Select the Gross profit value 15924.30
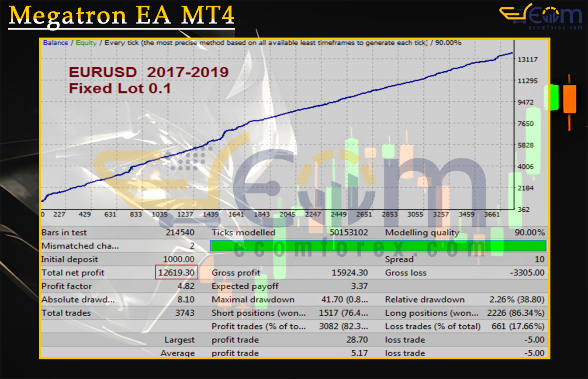The height and width of the screenshot is (379, 588). (x=349, y=273)
